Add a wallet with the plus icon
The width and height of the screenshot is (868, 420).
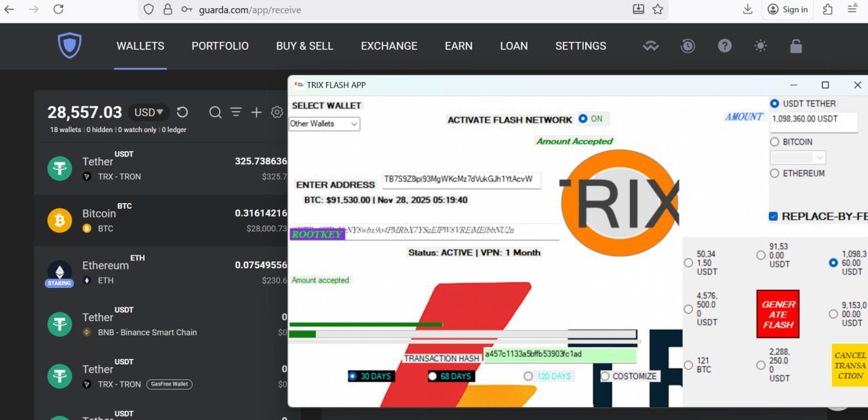click(x=256, y=112)
